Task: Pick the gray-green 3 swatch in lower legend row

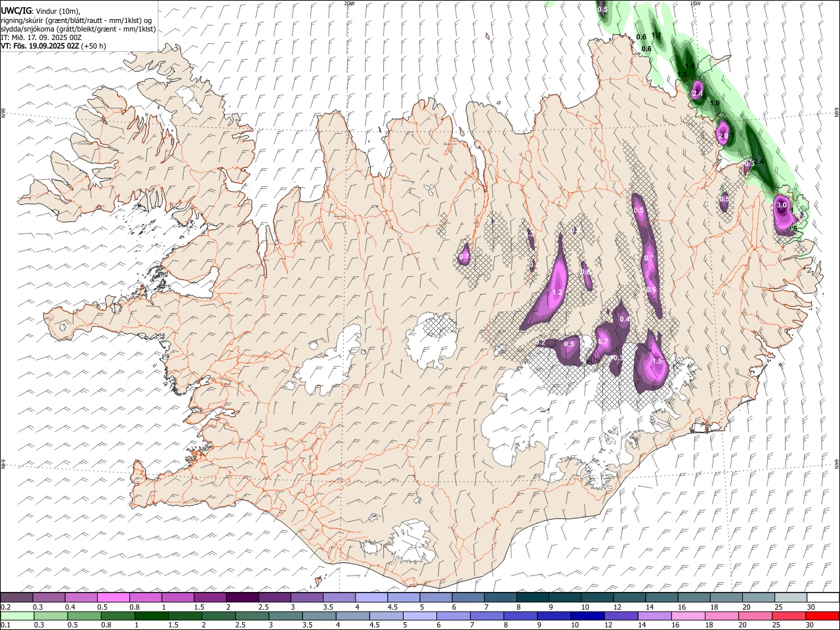Action: (285, 616)
